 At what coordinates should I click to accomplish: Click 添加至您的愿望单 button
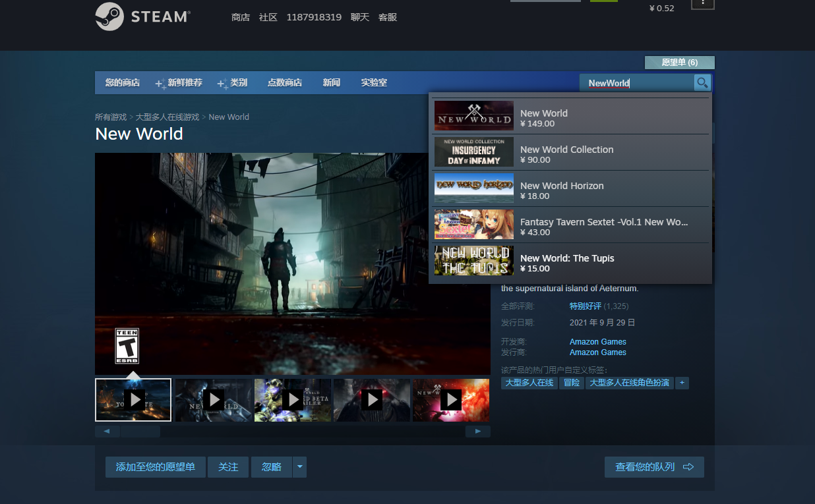click(156, 467)
